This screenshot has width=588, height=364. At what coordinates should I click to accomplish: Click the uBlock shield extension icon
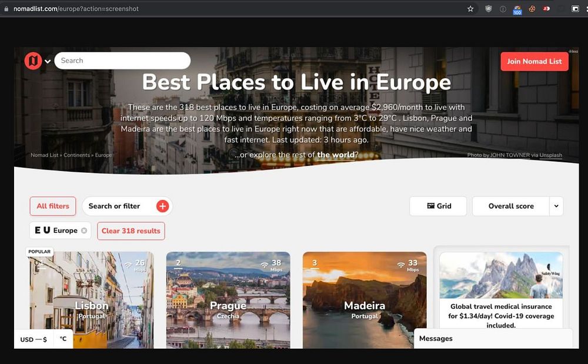click(488, 9)
